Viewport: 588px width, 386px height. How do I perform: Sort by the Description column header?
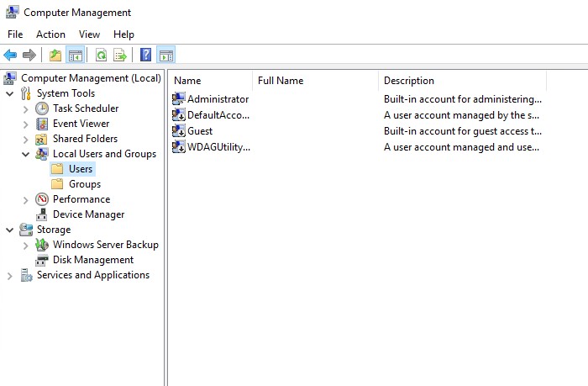point(463,81)
